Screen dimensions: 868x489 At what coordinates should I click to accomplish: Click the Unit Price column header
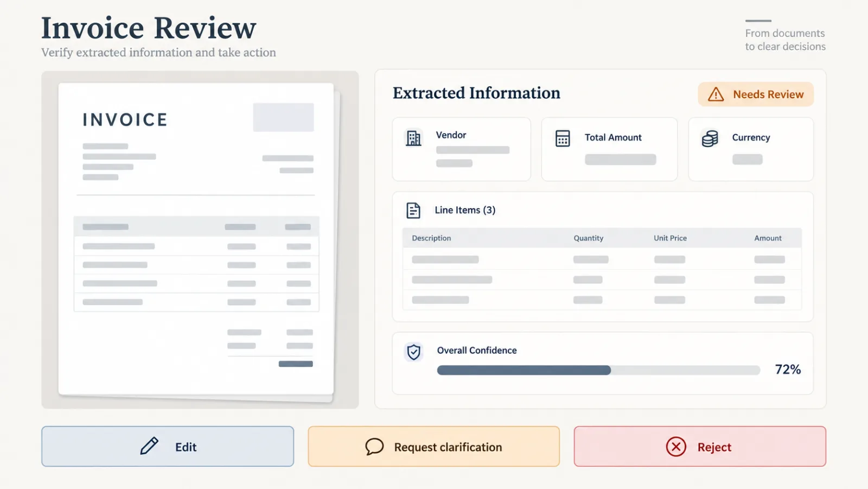pos(670,238)
